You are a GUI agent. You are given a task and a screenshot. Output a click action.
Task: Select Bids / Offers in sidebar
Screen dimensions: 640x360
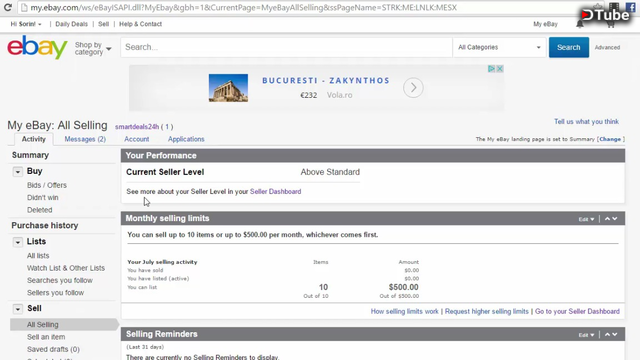pos(47,185)
